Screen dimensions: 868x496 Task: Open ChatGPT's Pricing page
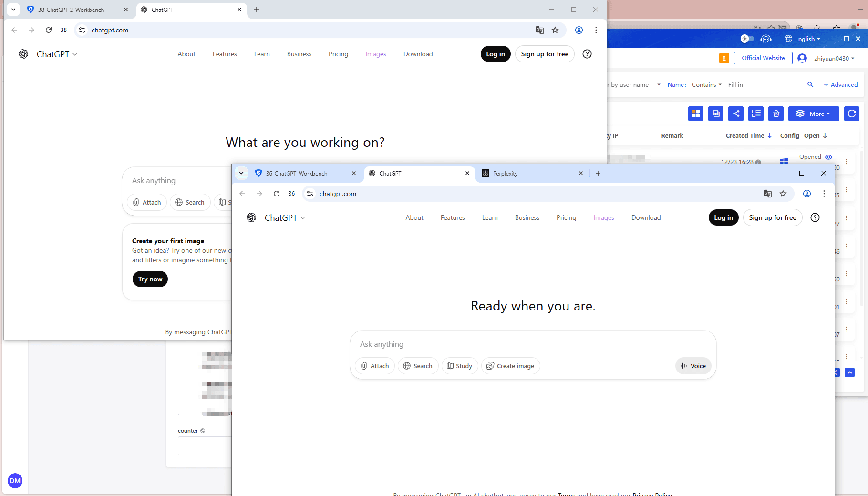pos(566,217)
